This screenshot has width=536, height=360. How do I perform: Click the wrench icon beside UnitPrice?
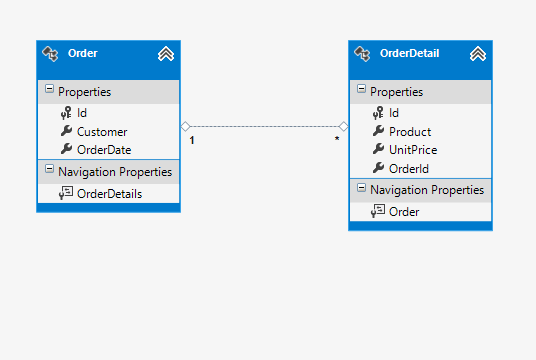click(x=378, y=149)
